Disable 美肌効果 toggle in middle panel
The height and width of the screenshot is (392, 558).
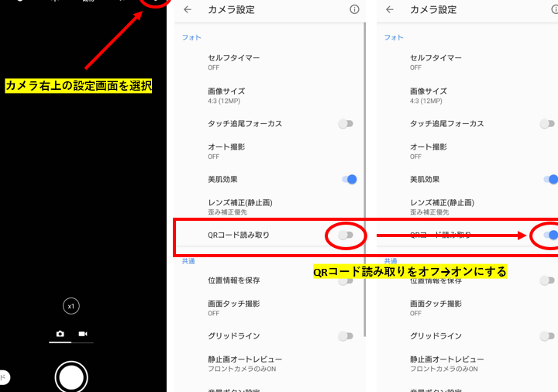click(348, 179)
